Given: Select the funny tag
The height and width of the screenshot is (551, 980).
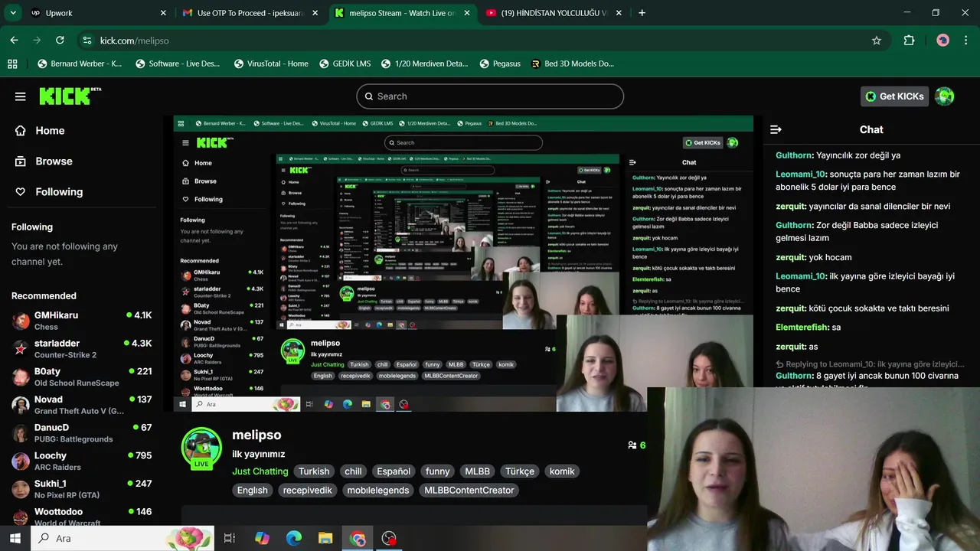Looking at the screenshot, I should pos(438,471).
